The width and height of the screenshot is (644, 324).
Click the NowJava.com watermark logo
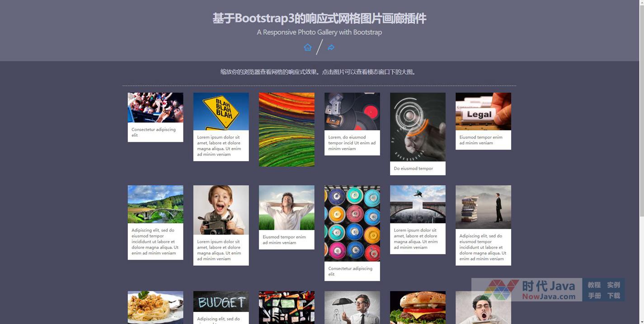click(x=526, y=290)
